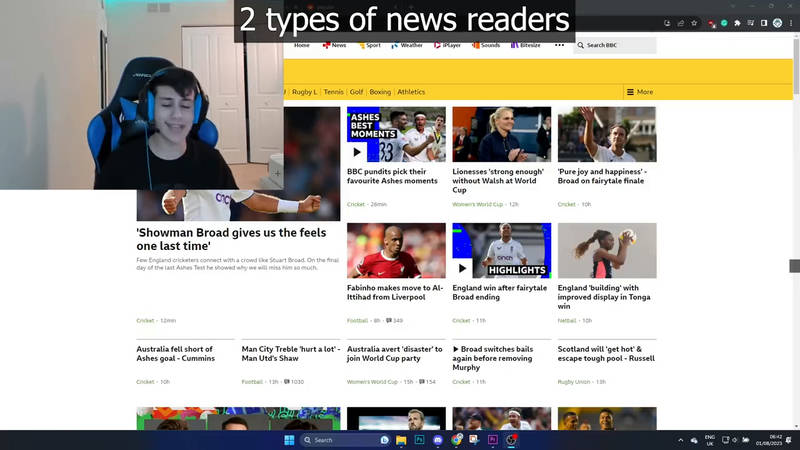The width and height of the screenshot is (800, 450).
Task: Bookmark this page with the star icon
Action: (x=694, y=23)
